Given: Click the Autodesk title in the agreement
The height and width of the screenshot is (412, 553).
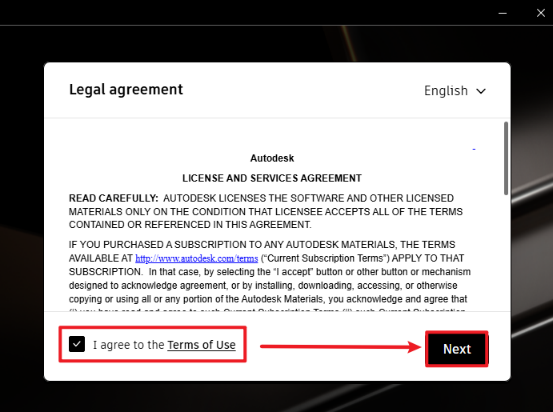Looking at the screenshot, I should 272,158.
